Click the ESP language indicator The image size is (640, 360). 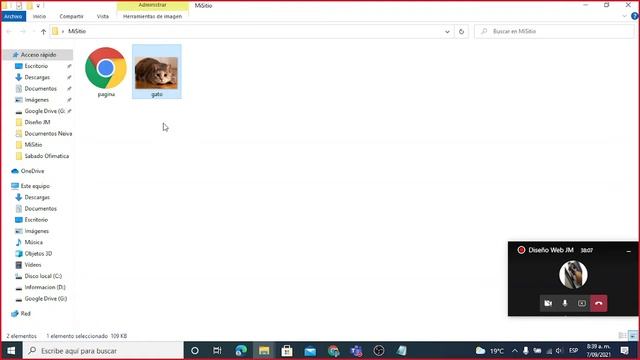[573, 351]
